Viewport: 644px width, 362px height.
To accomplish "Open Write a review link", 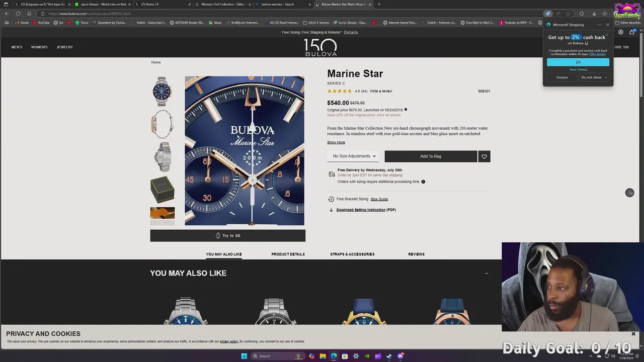I will 381,91.
